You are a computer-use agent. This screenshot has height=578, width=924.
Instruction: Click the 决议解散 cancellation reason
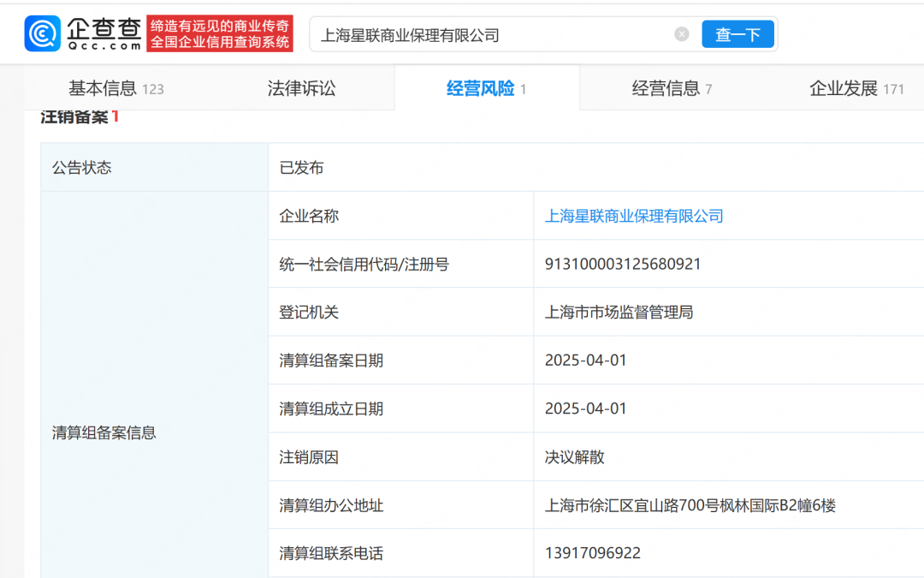tap(574, 457)
